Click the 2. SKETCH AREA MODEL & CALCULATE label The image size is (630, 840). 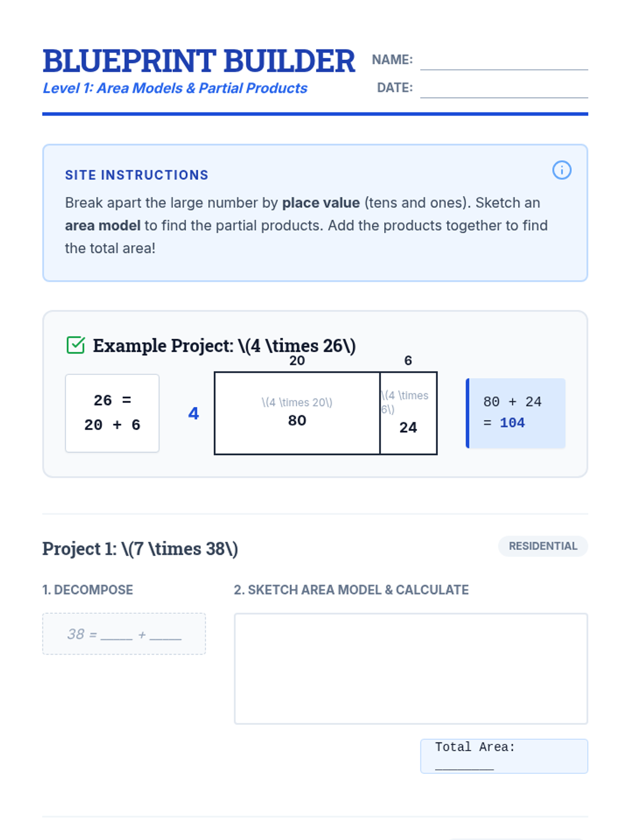pyautogui.click(x=351, y=590)
